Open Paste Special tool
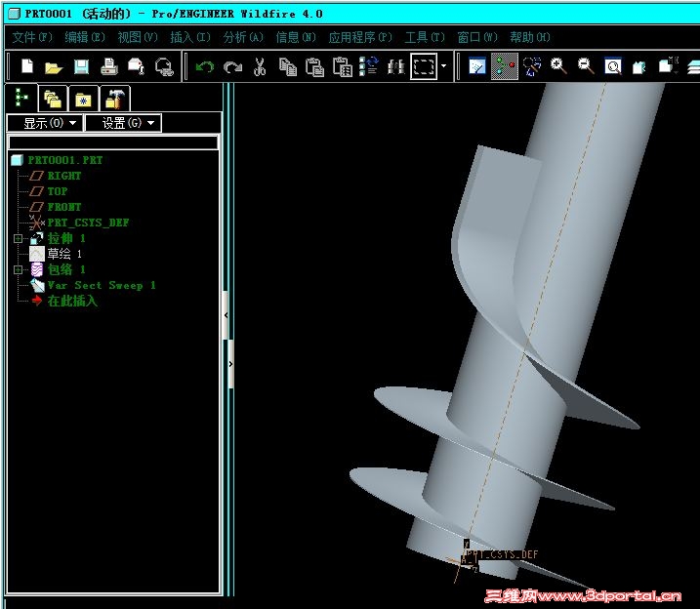Viewport: 700px width, 609px height. (343, 67)
